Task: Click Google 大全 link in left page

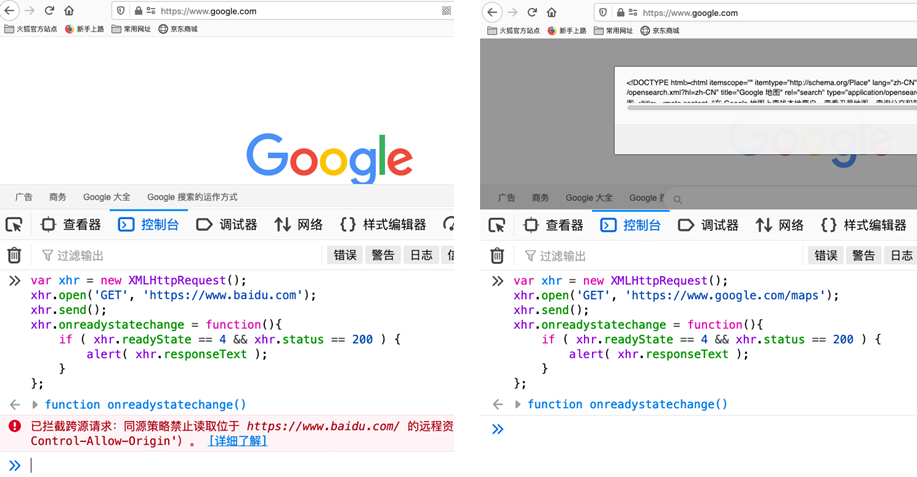Action: click(x=106, y=197)
